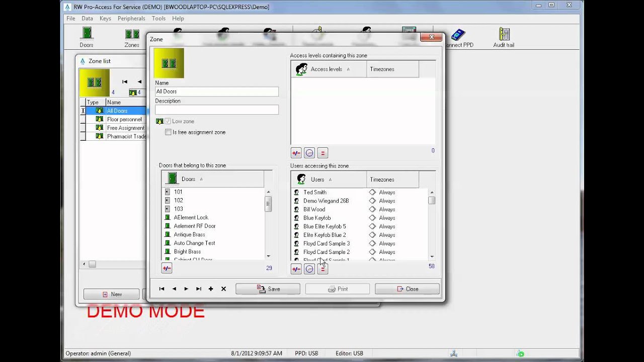The height and width of the screenshot is (362, 644).
Task: Open the Zones toolbar icon
Action: click(132, 37)
